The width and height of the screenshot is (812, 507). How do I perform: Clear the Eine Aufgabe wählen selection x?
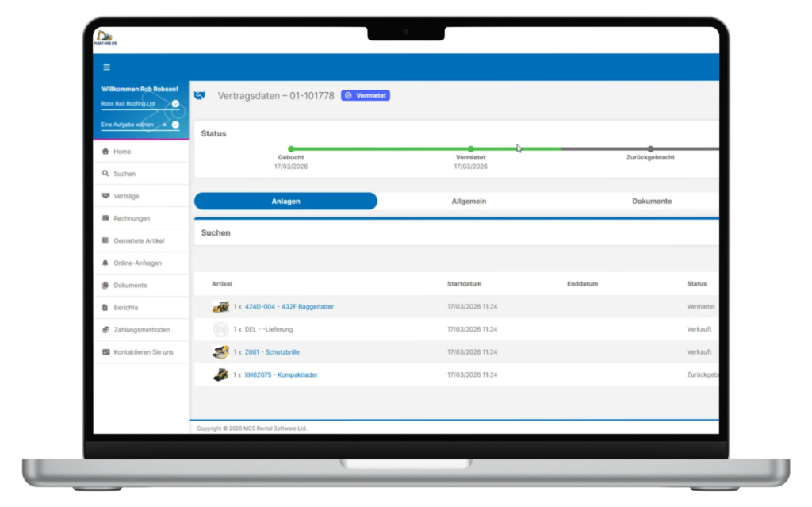coord(165,125)
